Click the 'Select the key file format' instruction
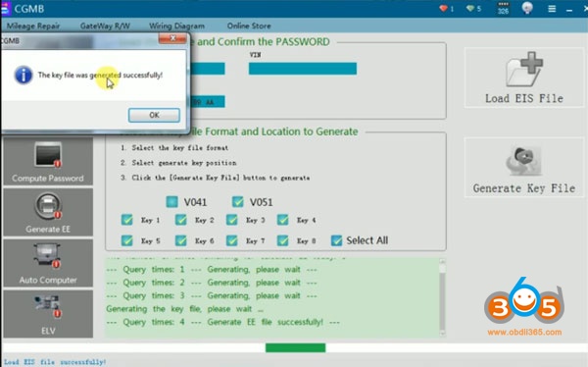The height and width of the screenshot is (367, 588). pos(174,148)
